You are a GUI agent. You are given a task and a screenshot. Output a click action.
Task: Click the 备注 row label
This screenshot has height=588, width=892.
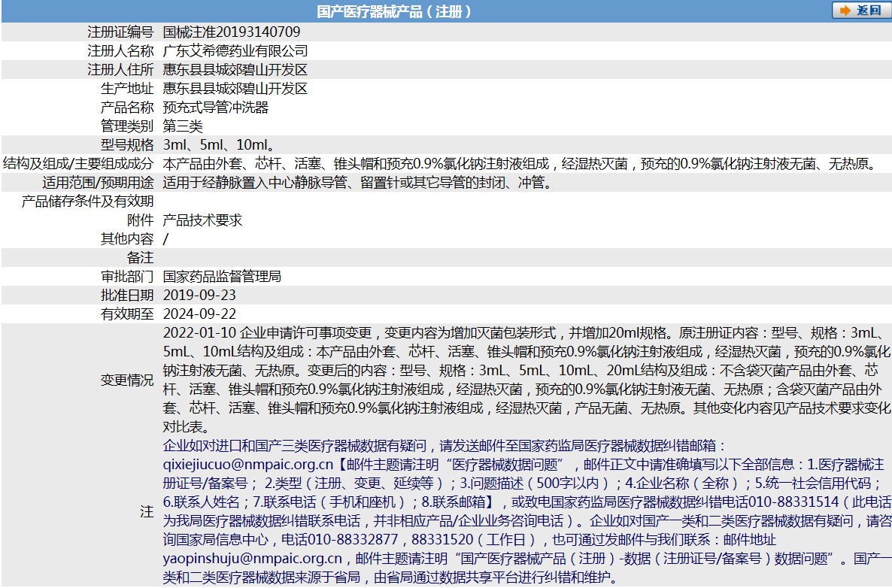coord(141,258)
